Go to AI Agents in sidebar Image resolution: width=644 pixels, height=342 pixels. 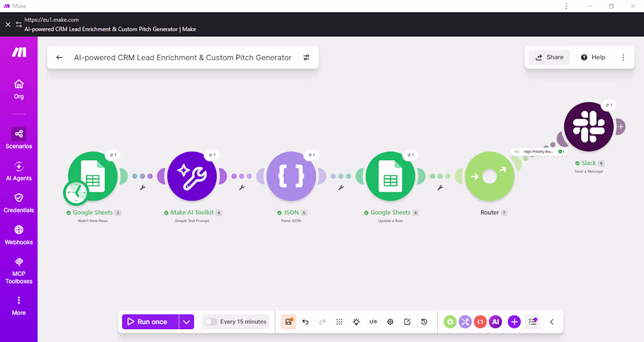(x=19, y=171)
